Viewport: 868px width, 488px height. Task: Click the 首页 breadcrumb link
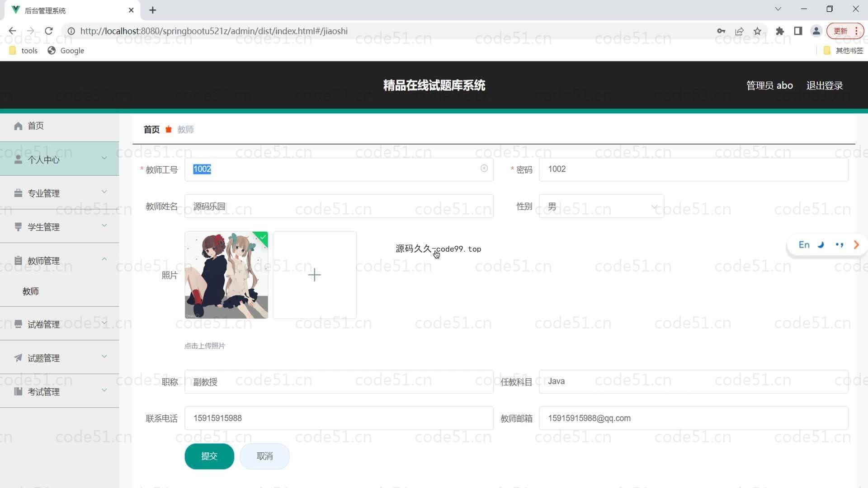tap(151, 130)
